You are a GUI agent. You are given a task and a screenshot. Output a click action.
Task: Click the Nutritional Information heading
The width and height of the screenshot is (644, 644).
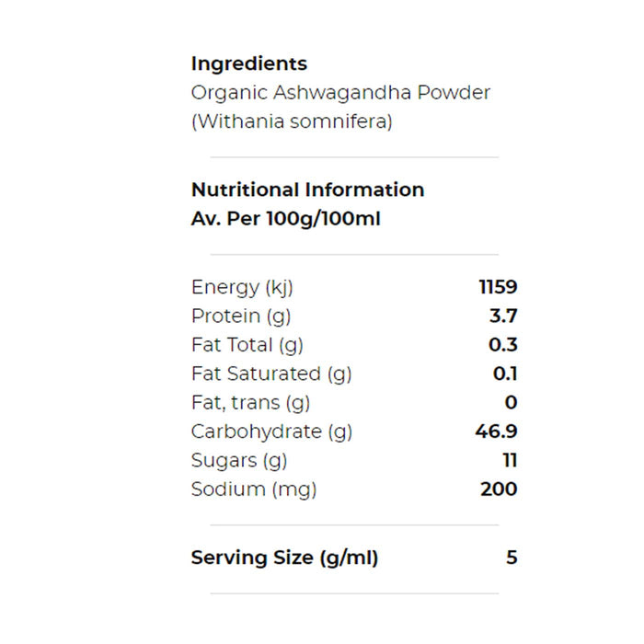(x=307, y=190)
